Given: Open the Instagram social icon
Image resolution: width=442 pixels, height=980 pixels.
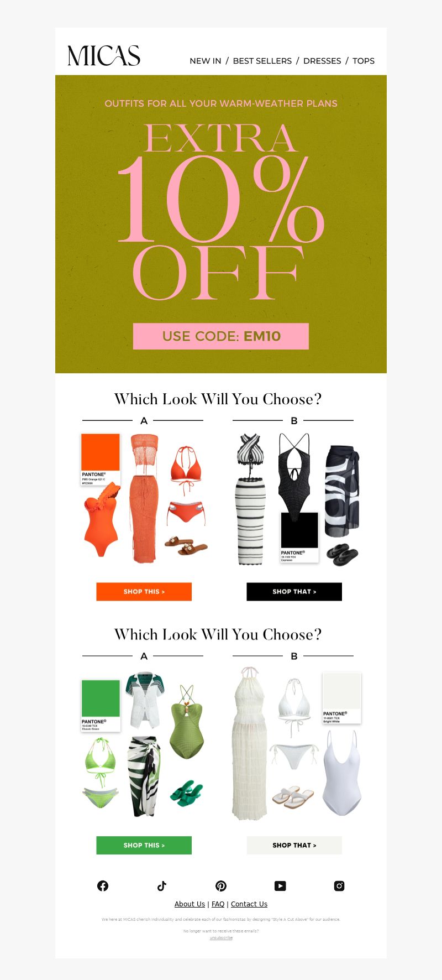Looking at the screenshot, I should 339,886.
